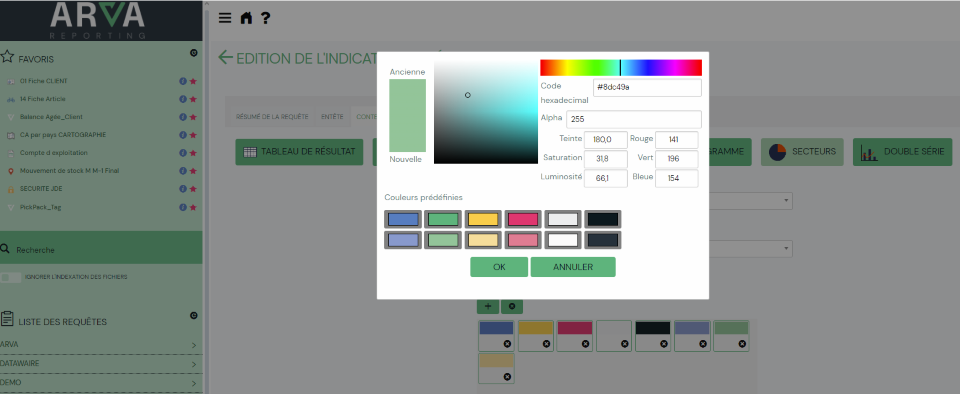Click info icon for SECURITE JDE
This screenshot has width=960, height=394.
182,189
